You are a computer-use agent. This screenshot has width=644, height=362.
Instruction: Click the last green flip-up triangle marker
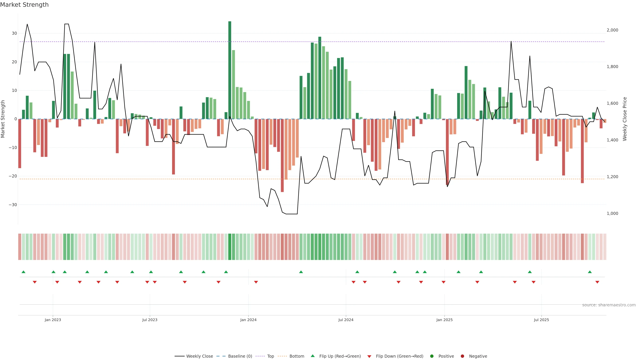(590, 272)
